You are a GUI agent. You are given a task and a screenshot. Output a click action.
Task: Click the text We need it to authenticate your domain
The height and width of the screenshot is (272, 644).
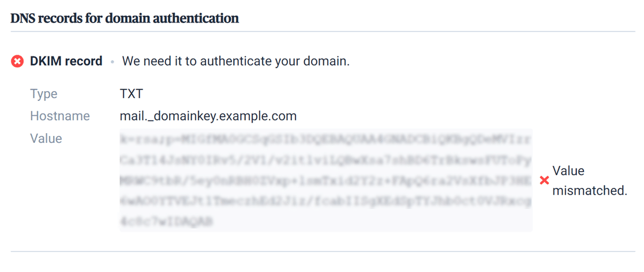click(236, 62)
